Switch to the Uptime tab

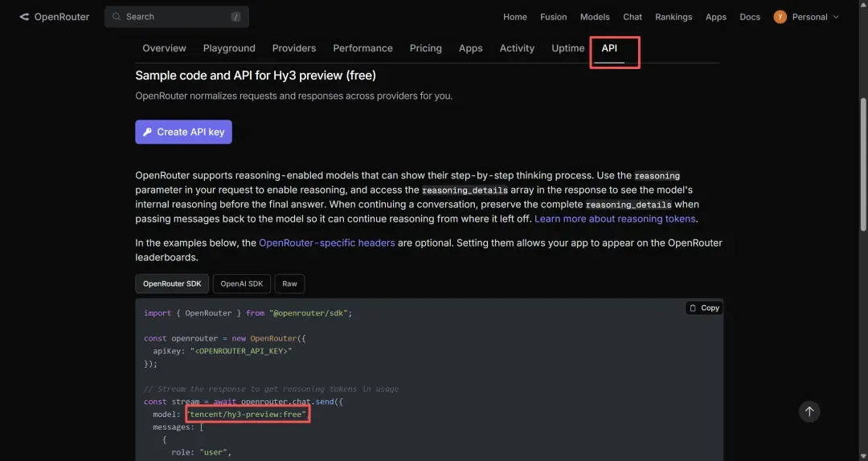568,48
